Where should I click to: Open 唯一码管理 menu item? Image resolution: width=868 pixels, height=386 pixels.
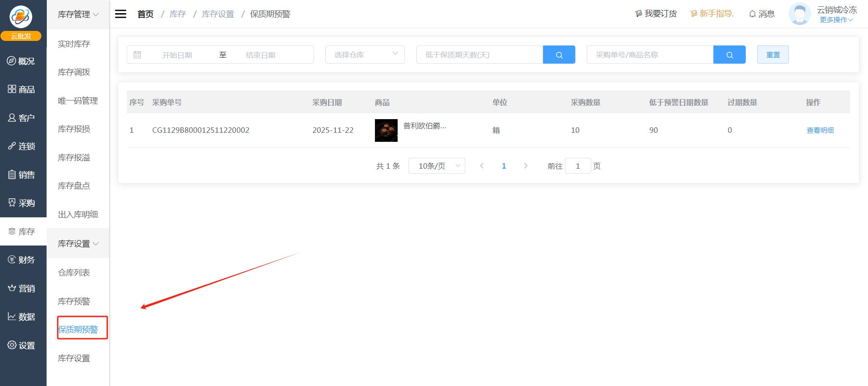(78, 101)
